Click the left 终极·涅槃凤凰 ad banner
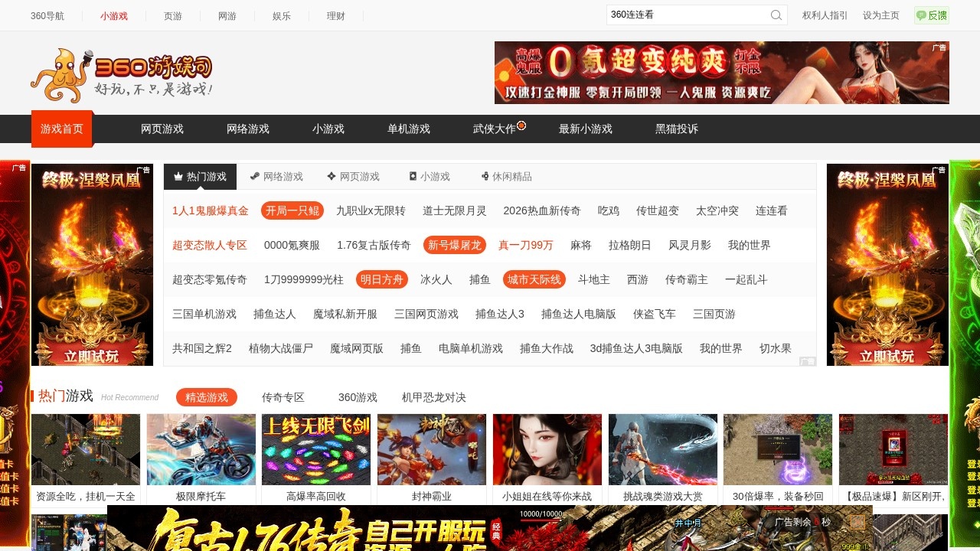 tap(92, 265)
